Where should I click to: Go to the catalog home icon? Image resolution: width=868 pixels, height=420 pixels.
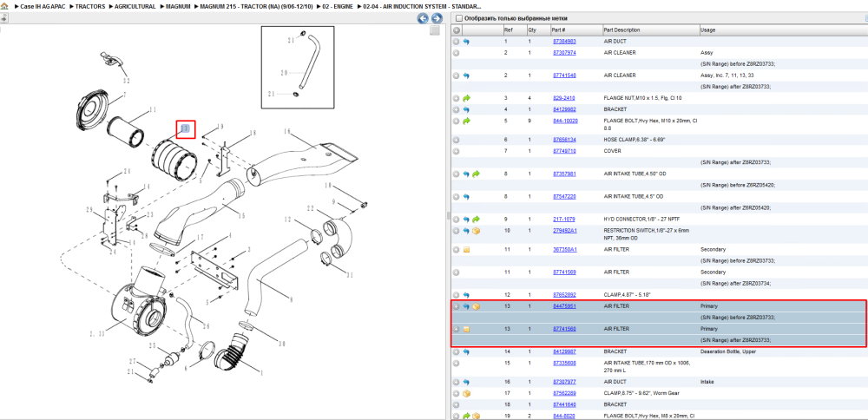pyautogui.click(x=4, y=6)
